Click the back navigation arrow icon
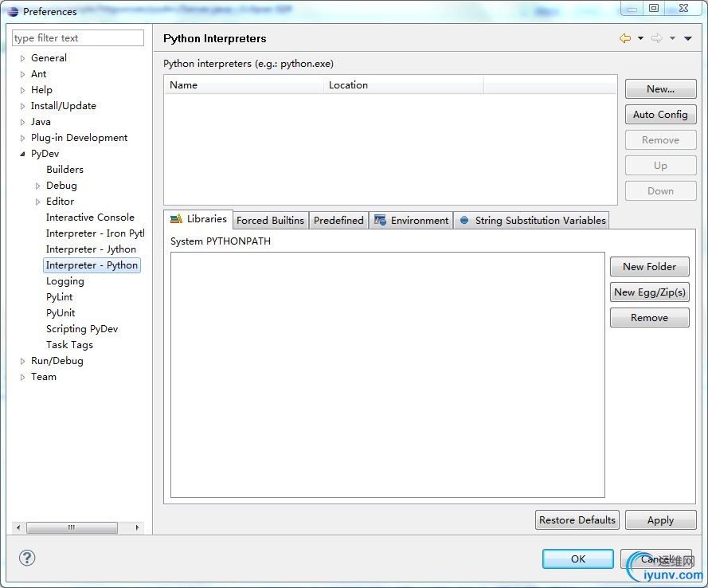This screenshot has width=708, height=588. click(x=625, y=38)
